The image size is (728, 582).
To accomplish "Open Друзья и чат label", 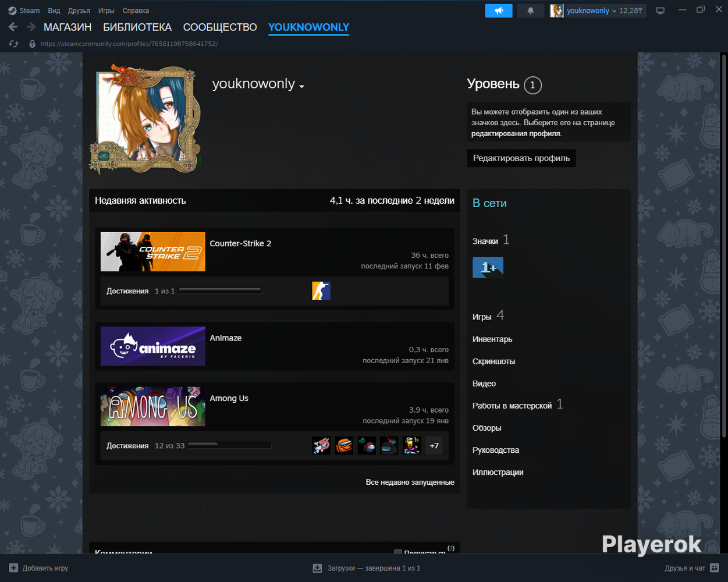I will (685, 568).
